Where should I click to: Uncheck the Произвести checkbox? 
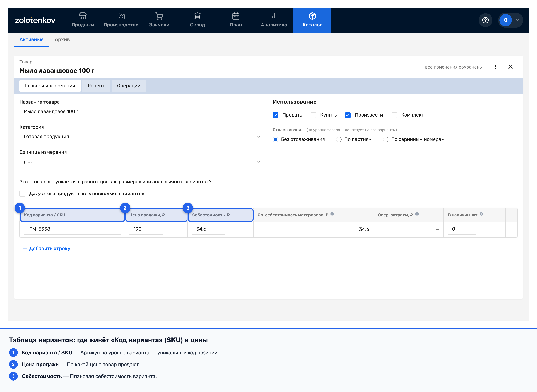[x=348, y=115]
